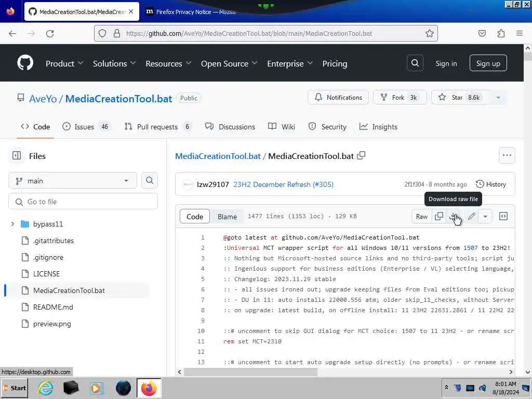The width and height of the screenshot is (532, 399).
Task: Switch to the Code repository tab
Action: 35,127
